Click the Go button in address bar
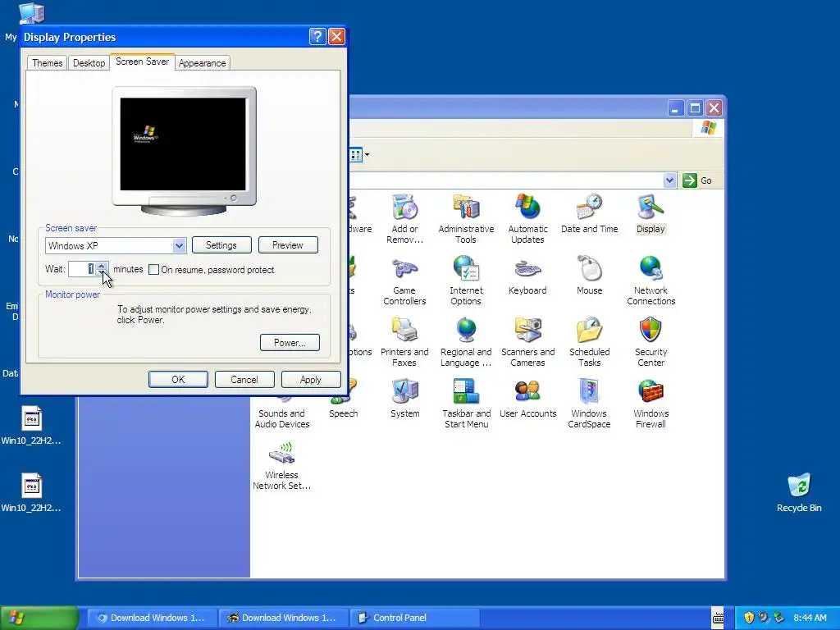This screenshot has width=840, height=630. 697,180
